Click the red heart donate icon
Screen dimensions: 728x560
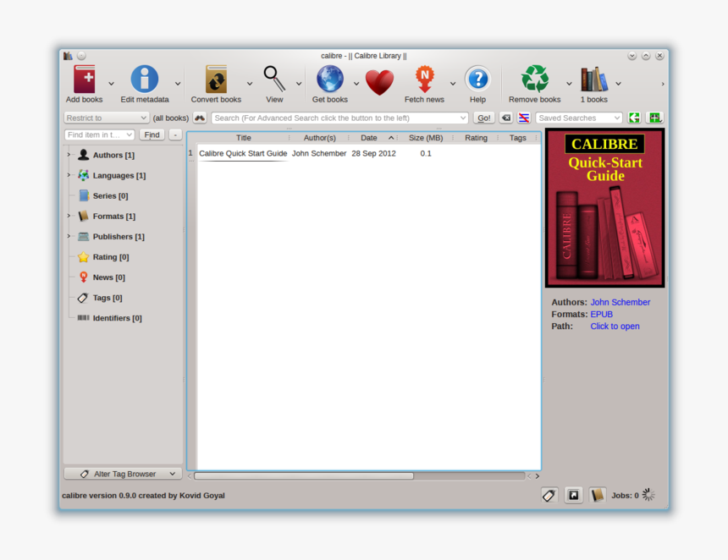pyautogui.click(x=379, y=82)
